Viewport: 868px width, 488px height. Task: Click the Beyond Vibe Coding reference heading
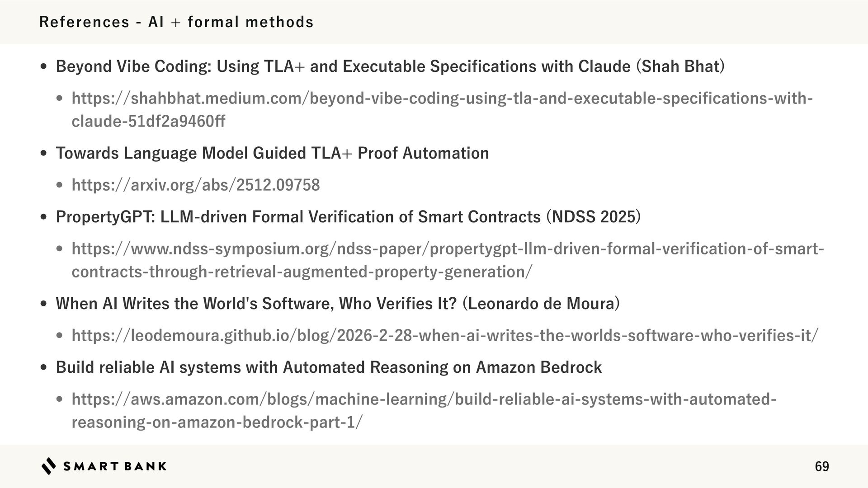tap(390, 66)
